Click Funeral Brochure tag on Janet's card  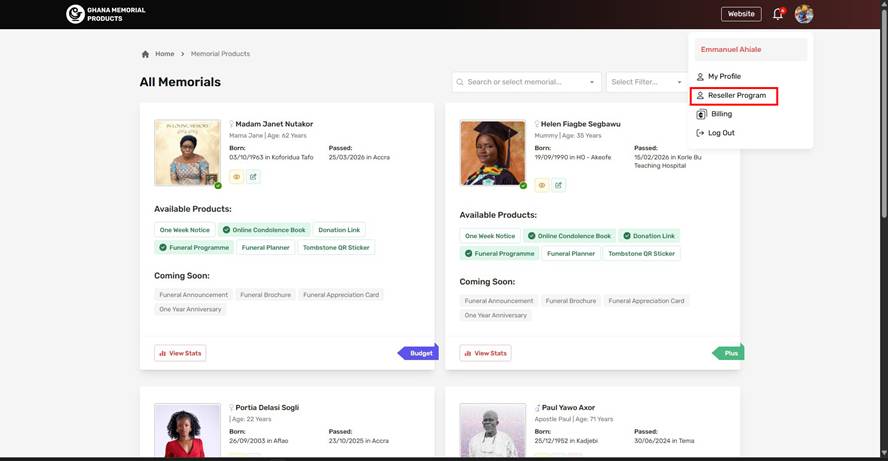(266, 295)
